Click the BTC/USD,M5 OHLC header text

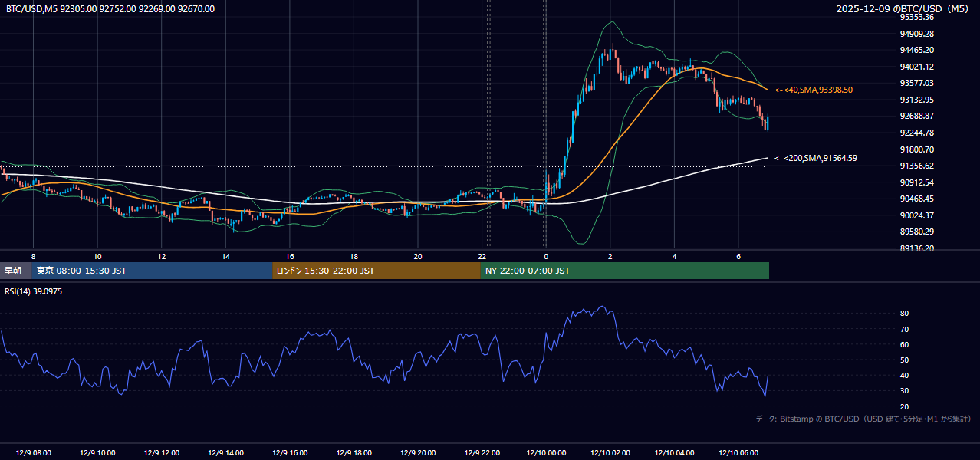coord(110,9)
